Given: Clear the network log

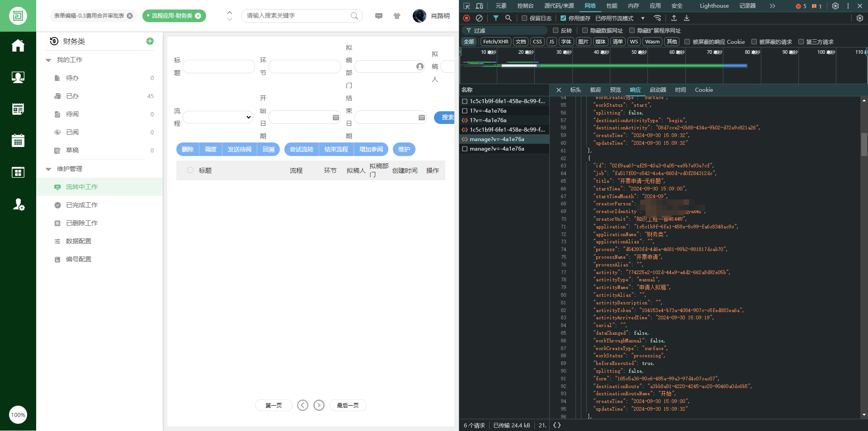Looking at the screenshot, I should (x=479, y=18).
